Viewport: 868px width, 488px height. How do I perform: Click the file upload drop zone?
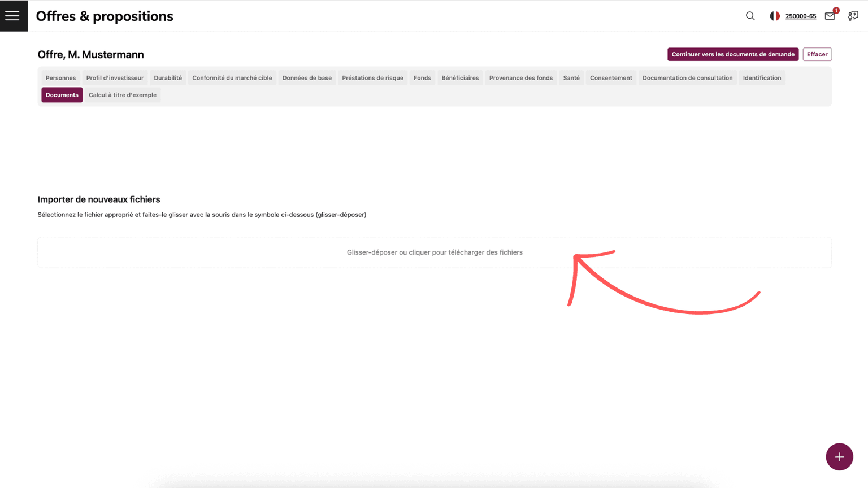tap(434, 252)
